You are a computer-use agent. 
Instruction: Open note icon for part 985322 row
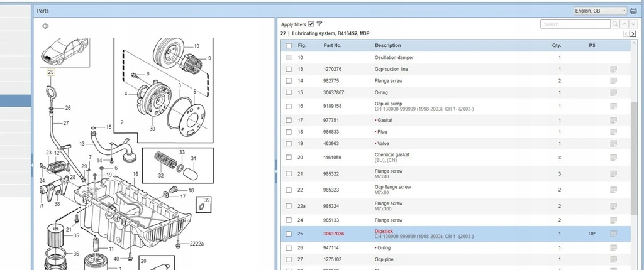[614, 174]
